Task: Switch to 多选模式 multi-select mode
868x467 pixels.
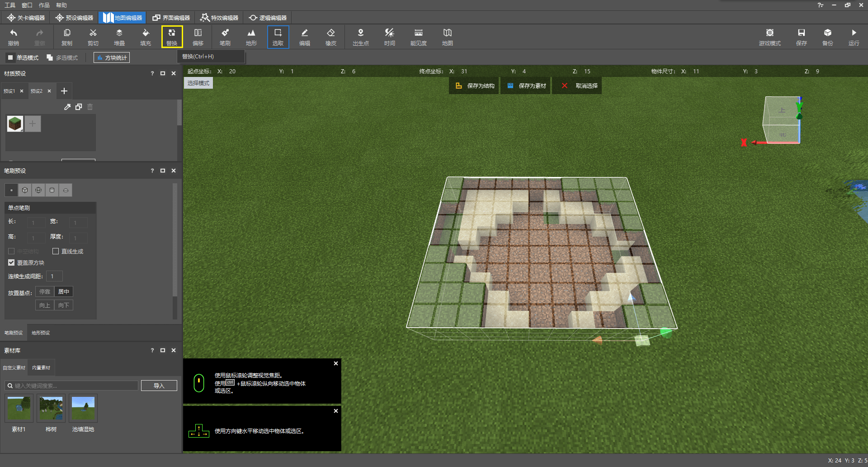Action: tap(62, 57)
